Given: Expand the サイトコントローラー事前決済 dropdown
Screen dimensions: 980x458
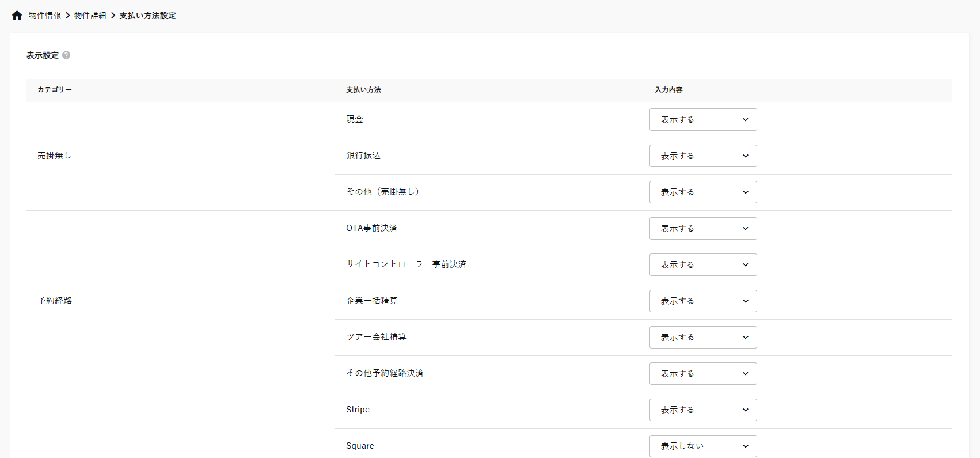Looking at the screenshot, I should click(702, 265).
